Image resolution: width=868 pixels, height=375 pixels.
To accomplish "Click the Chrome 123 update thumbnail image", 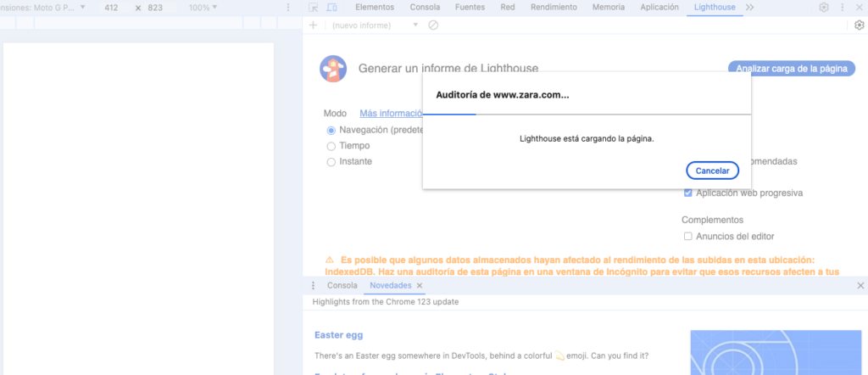I will [x=776, y=352].
